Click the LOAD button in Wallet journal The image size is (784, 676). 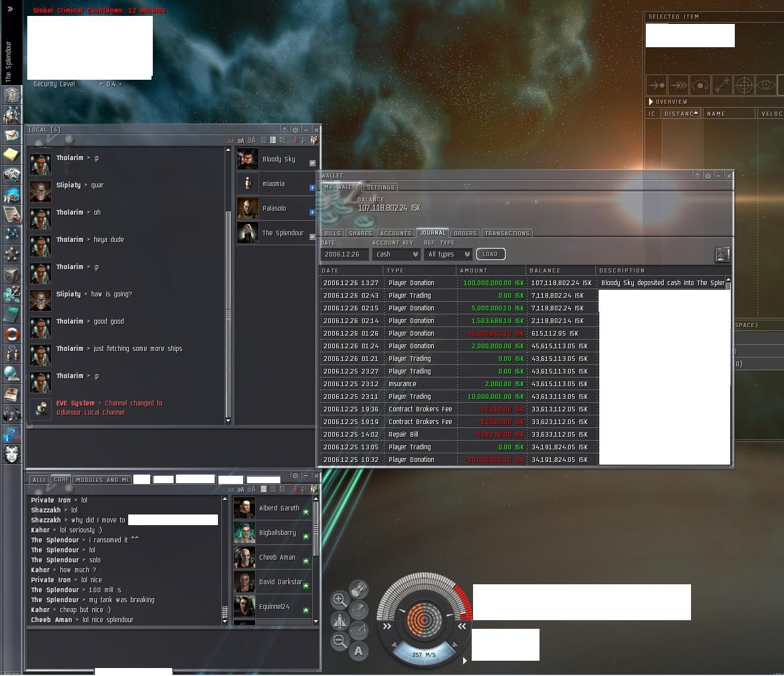(x=490, y=254)
